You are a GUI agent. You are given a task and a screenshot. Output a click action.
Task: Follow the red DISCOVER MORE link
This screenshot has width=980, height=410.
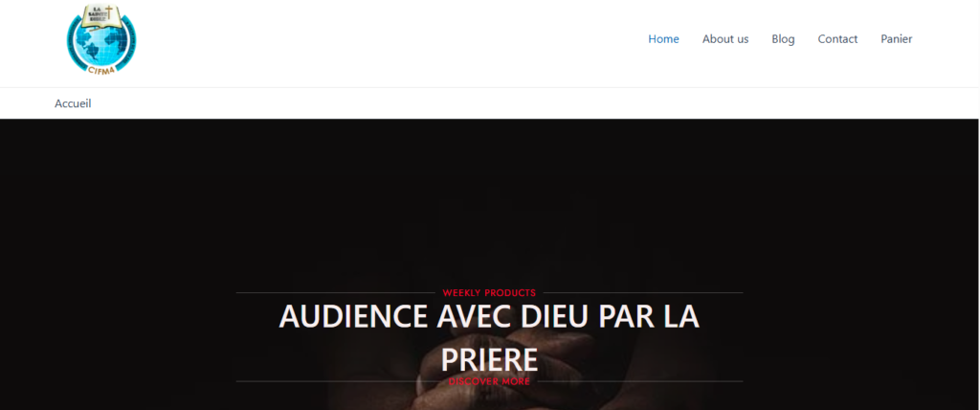(x=489, y=381)
